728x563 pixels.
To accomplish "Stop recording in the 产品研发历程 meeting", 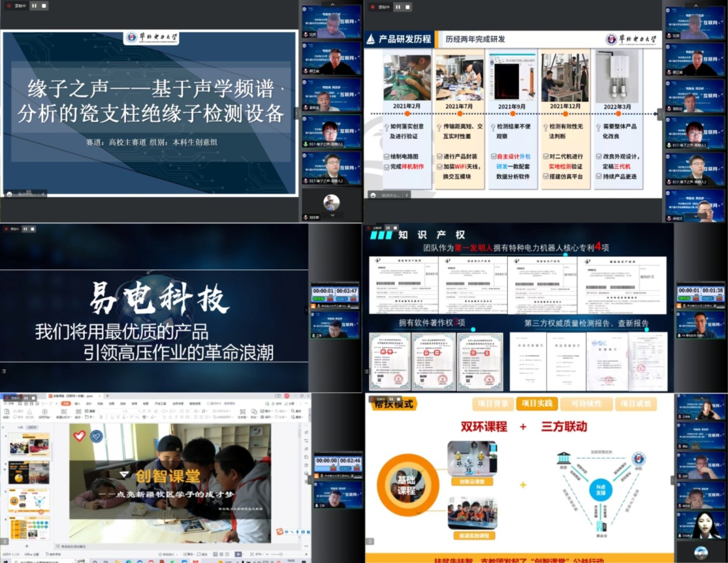I will tap(407, 7).
